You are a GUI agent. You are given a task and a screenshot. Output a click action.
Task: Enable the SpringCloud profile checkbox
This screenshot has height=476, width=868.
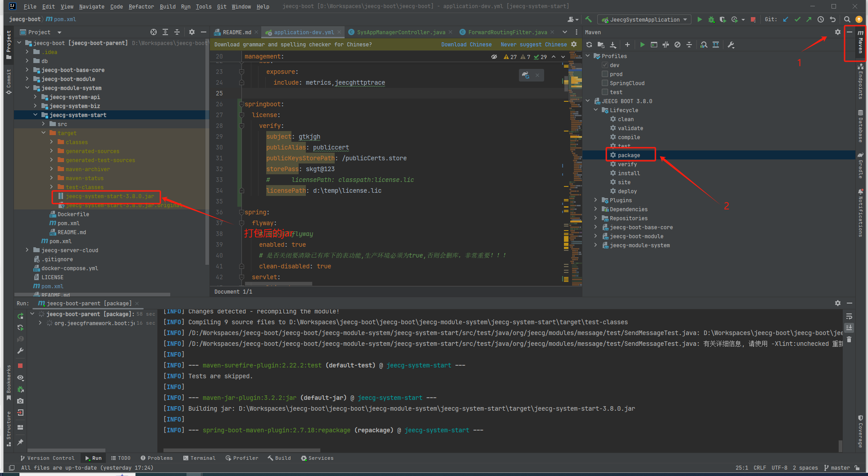[x=605, y=83]
